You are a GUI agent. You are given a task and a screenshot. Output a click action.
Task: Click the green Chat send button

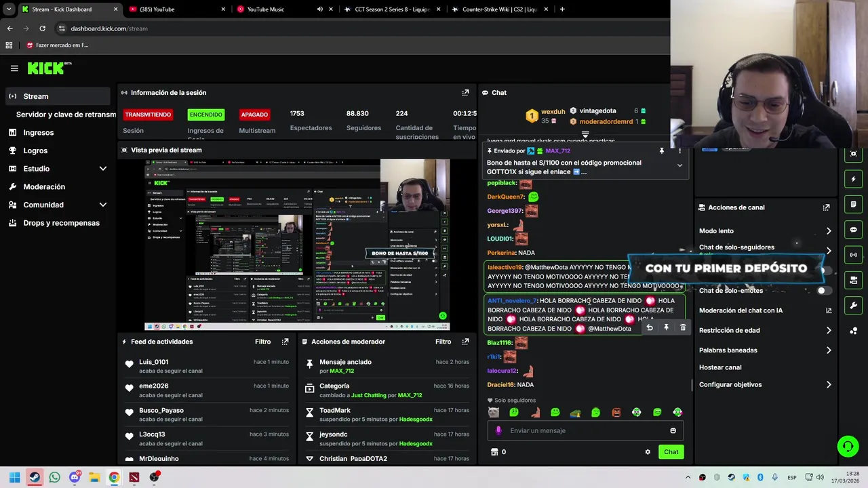(671, 452)
